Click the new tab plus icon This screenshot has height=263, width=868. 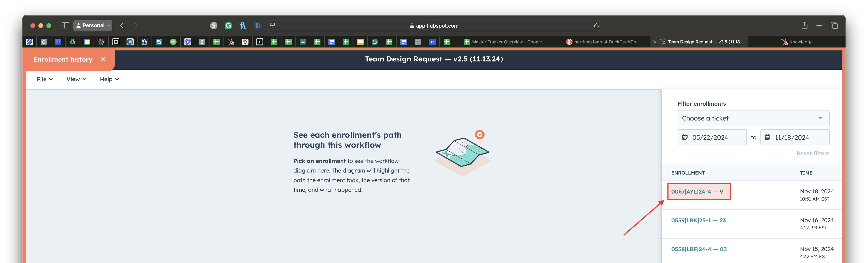point(819,26)
